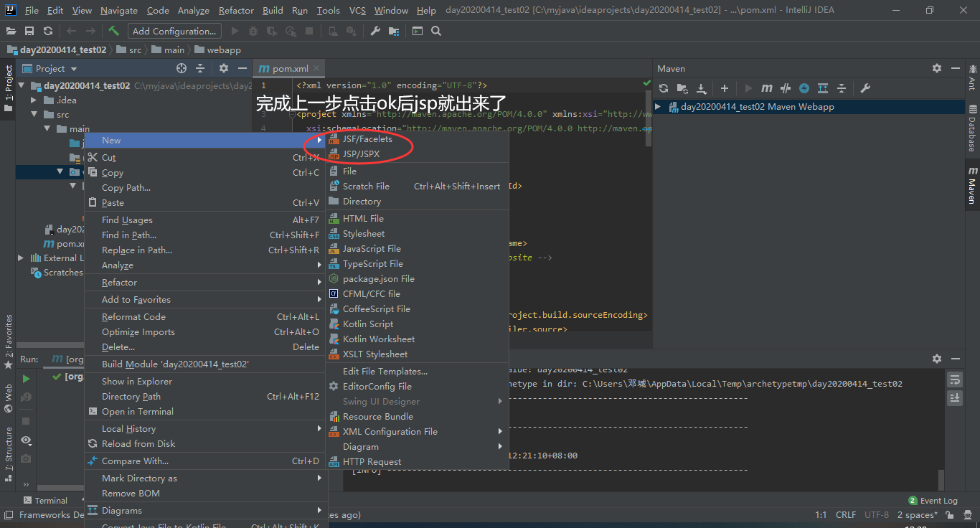This screenshot has height=528, width=980.
Task: Toggle skip tests mode in Maven toolbar
Action: coord(785,88)
